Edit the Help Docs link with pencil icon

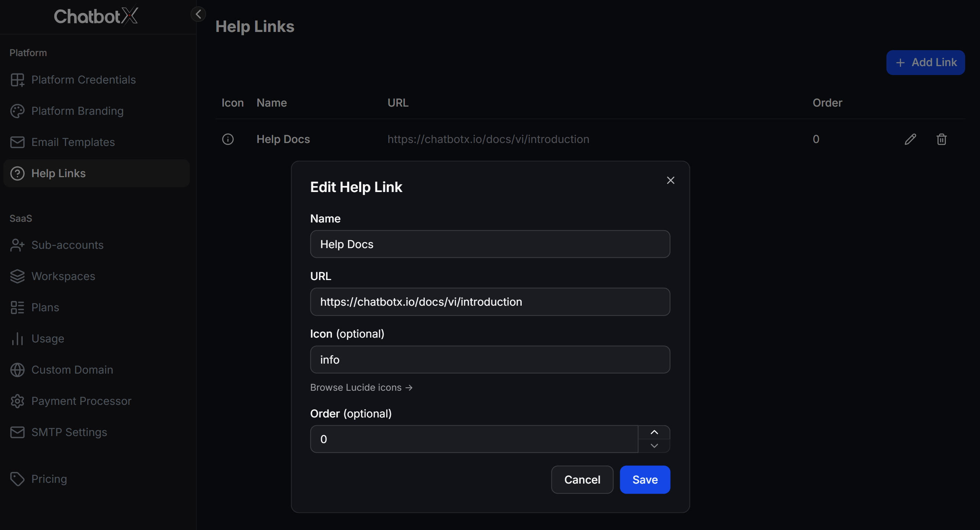point(911,139)
